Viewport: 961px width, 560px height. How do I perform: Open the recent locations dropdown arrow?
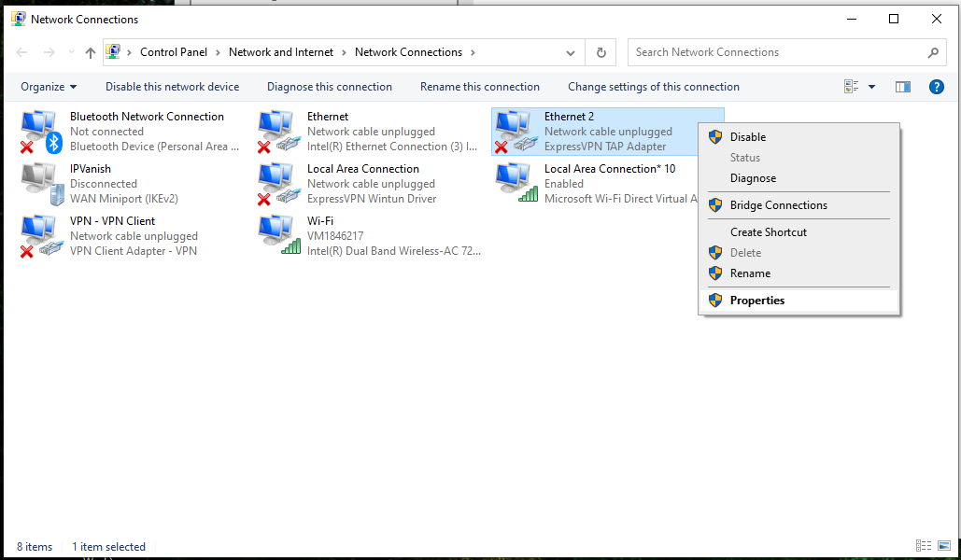71,52
